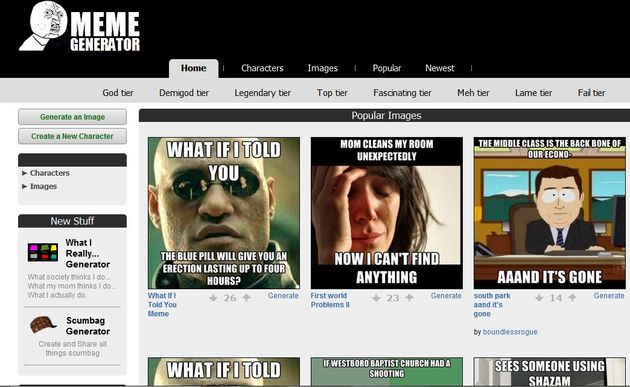This screenshot has height=387, width=630.
Task: Click the vote count 14
Action: pyautogui.click(x=556, y=298)
